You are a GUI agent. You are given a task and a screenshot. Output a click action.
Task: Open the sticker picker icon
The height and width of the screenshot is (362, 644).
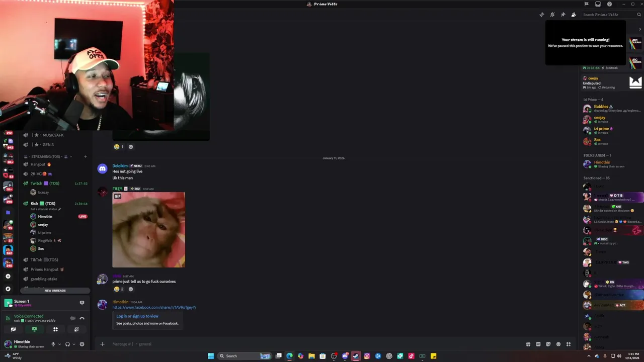548,344
